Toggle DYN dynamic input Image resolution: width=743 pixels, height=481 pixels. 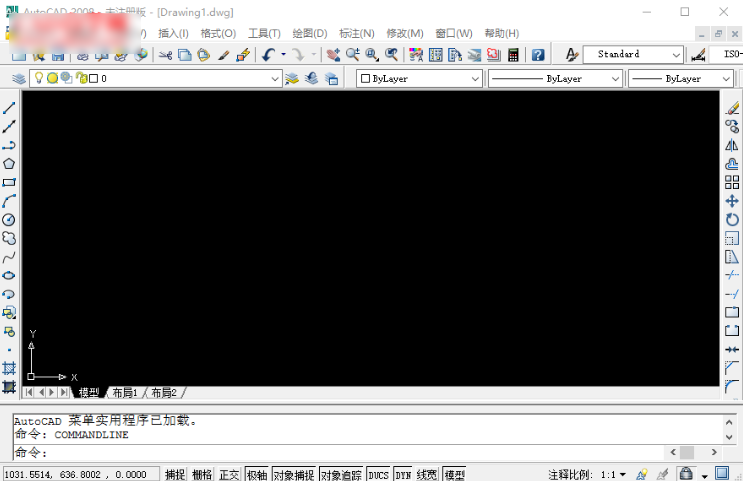pyautogui.click(x=403, y=474)
